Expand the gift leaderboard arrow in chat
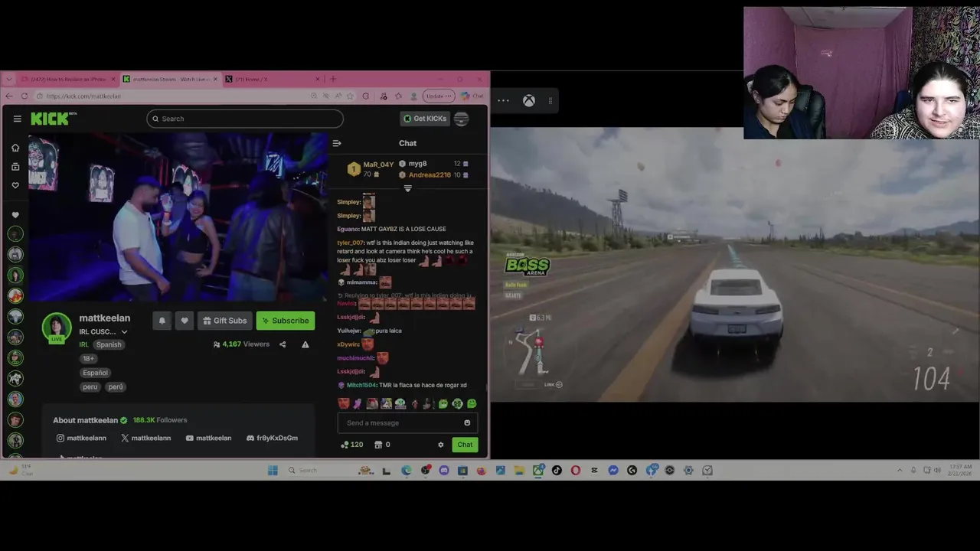The image size is (980, 551). 407,189
